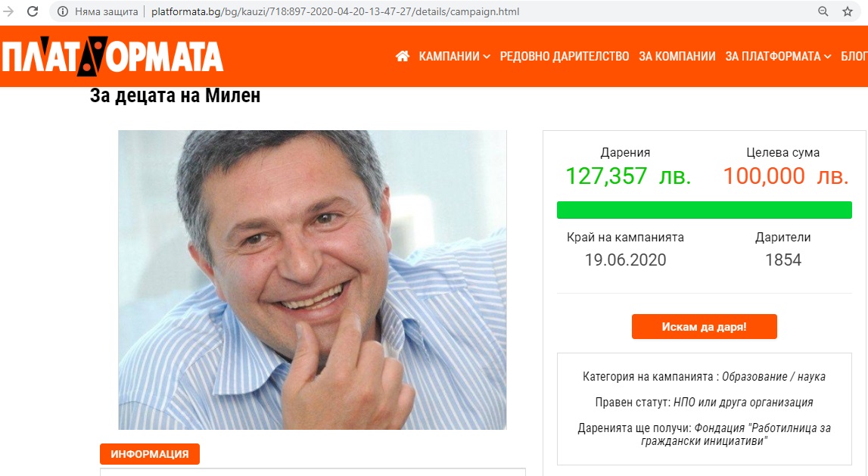Click the 'За децата на Милен' campaign title
Image resolution: width=868 pixels, height=476 pixels.
[175, 96]
